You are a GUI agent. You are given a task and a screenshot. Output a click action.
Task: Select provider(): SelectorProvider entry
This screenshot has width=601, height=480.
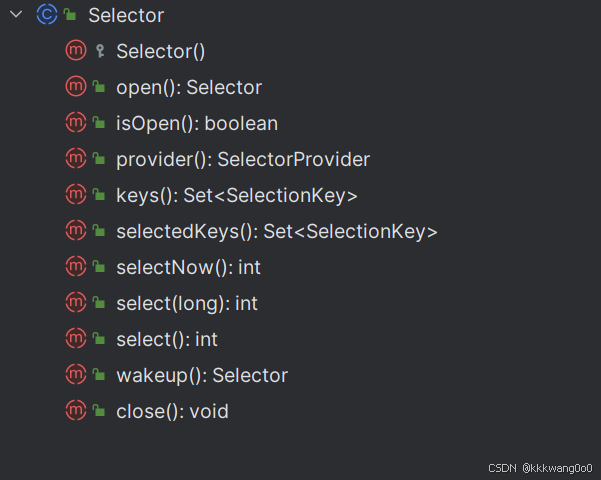(x=243, y=159)
